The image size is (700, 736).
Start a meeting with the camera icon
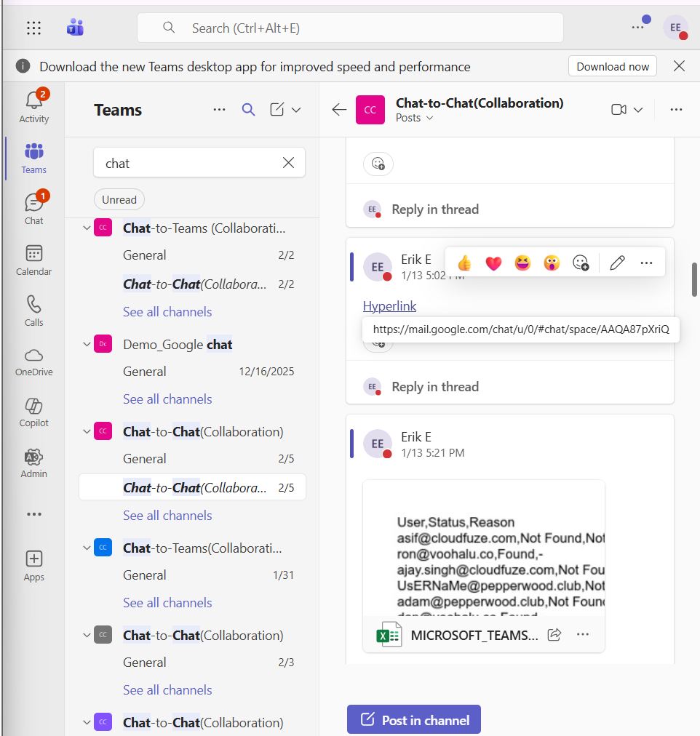[x=619, y=109]
